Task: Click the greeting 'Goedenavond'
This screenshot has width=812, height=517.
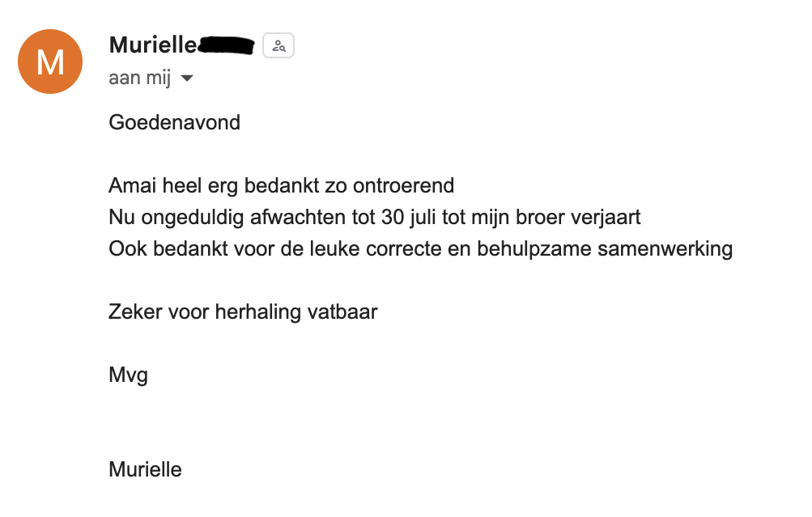Action: click(174, 123)
